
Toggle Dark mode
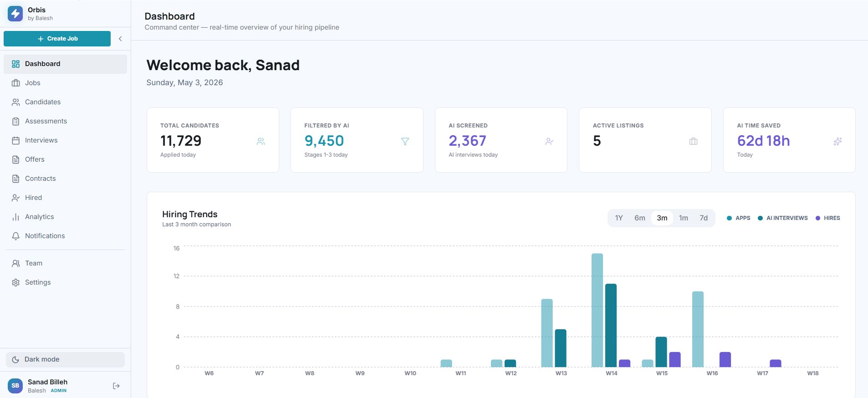pos(65,359)
